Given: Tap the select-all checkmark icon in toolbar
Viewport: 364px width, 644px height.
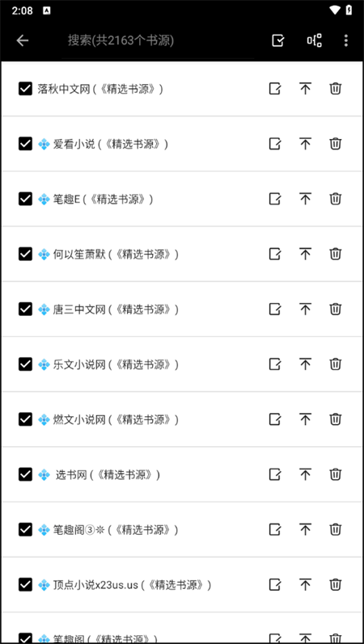Looking at the screenshot, I should [x=278, y=40].
